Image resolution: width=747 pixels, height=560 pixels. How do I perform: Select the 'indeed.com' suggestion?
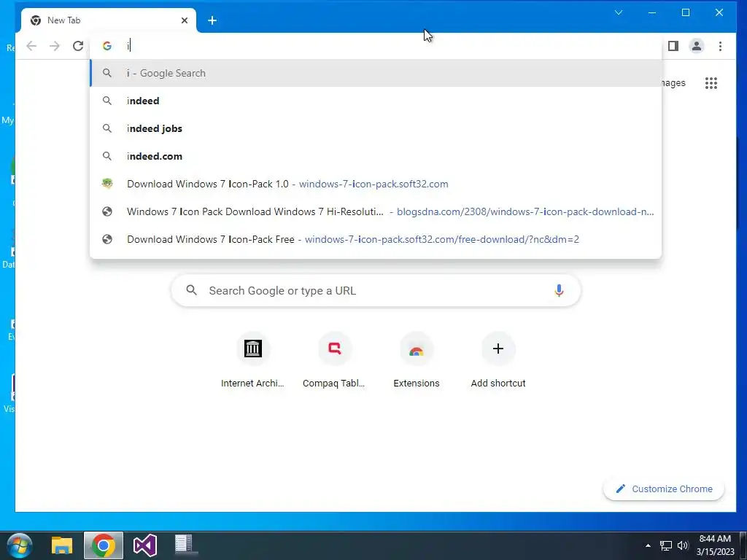(376, 156)
